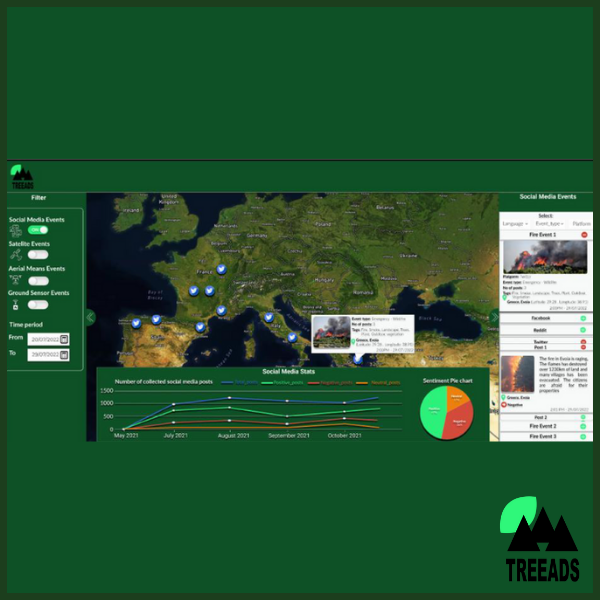This screenshot has height=600, width=600.
Task: Click the Aerial Means drone icon
Action: tap(15, 279)
